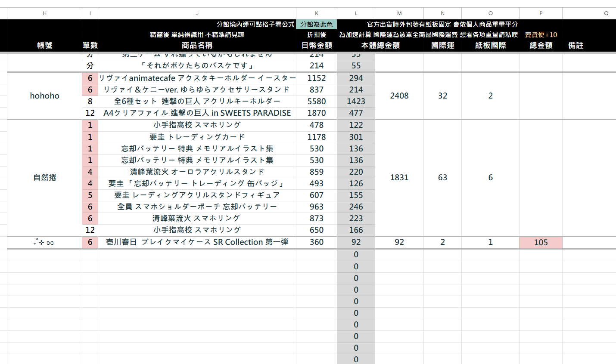Select the 1178 yen amount cell
This screenshot has height=364, width=616.
(317, 137)
